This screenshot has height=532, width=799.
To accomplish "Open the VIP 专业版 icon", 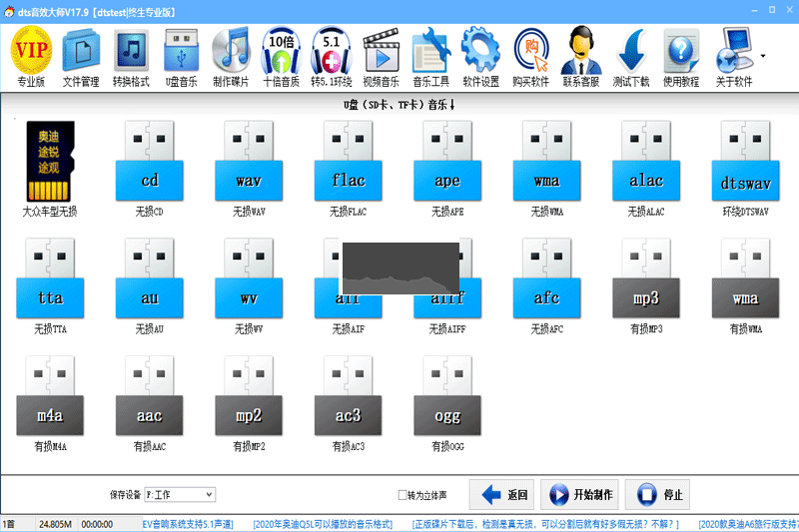I will 31,57.
